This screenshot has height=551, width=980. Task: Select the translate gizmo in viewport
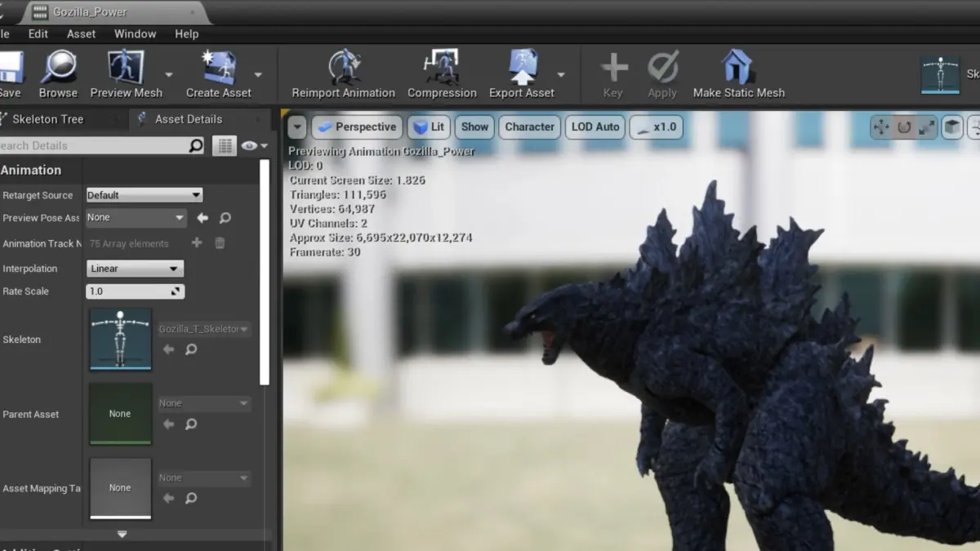pyautogui.click(x=880, y=127)
